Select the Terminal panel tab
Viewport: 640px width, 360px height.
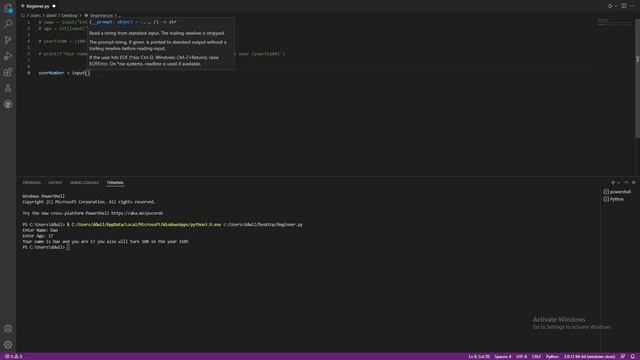115,183
